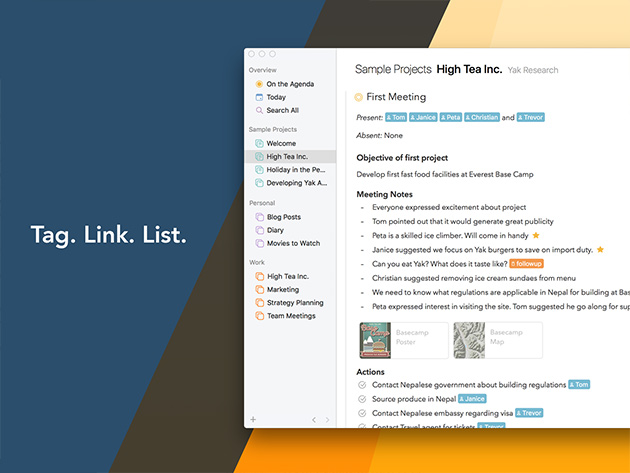630x473 pixels.
Task: Open Team Meetings project
Action: (290, 316)
